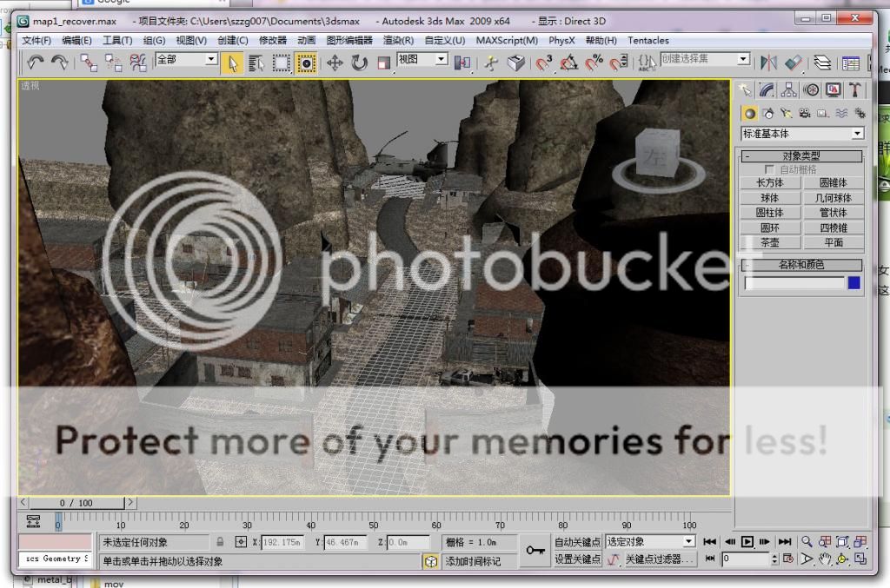Click the blue object color swatch
Screen dimensions: 890x588
(853, 283)
